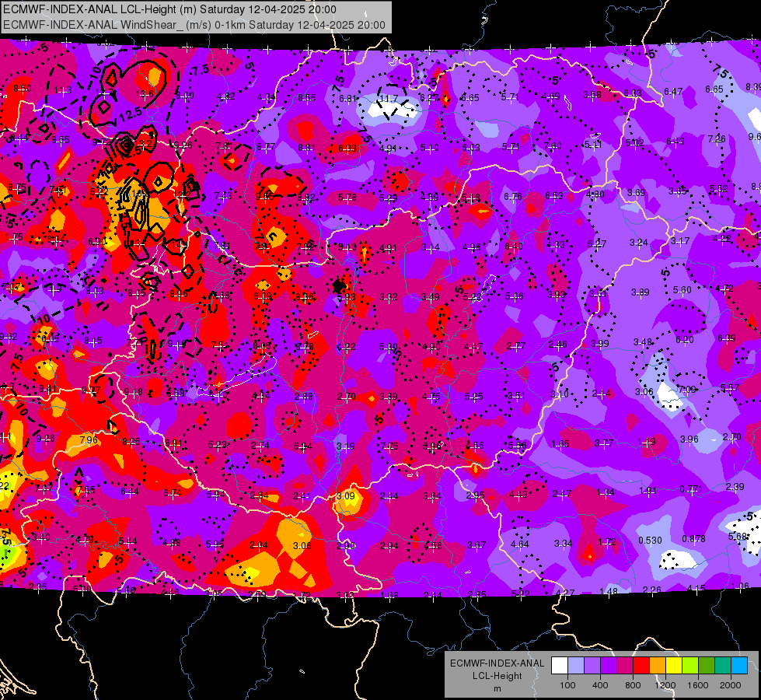Click the shear value 3.09

(346, 496)
